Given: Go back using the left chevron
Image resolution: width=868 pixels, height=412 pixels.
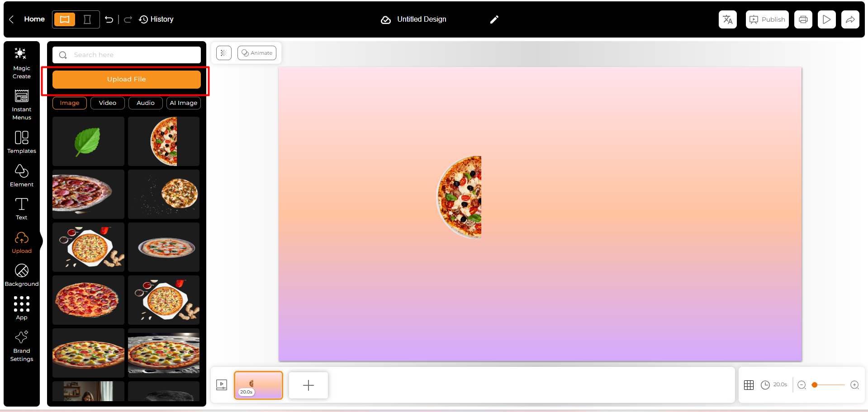Looking at the screenshot, I should click(x=12, y=19).
